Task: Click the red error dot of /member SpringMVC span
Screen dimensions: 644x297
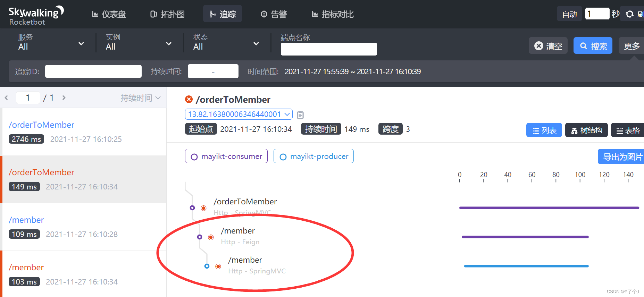Action: [218, 266]
